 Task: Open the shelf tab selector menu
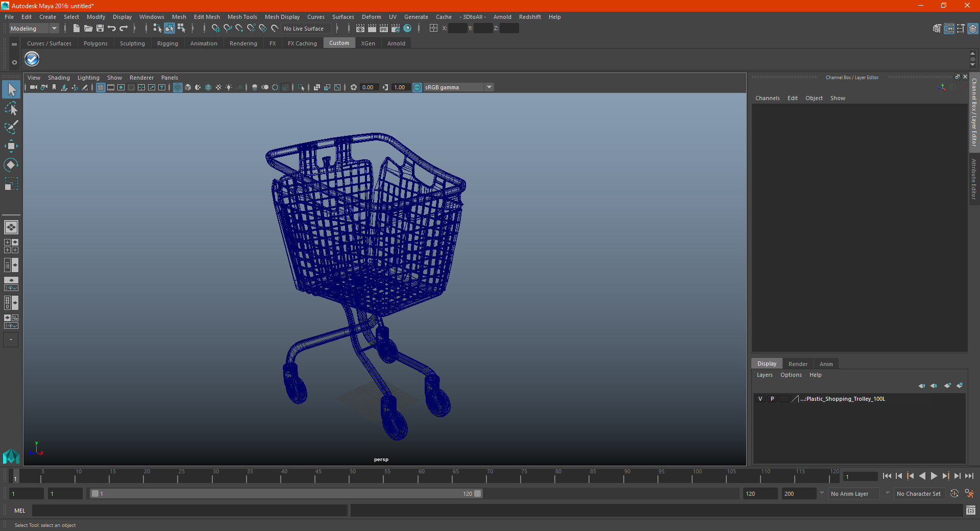[14, 44]
